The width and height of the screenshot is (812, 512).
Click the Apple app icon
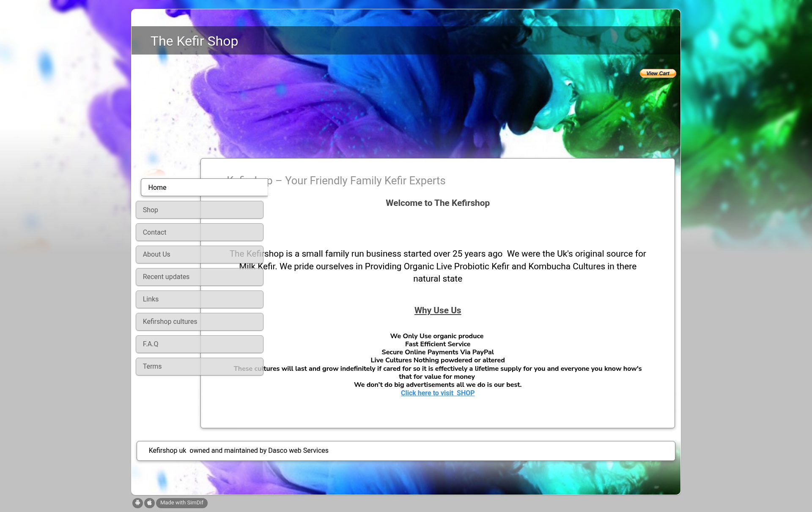coord(149,503)
